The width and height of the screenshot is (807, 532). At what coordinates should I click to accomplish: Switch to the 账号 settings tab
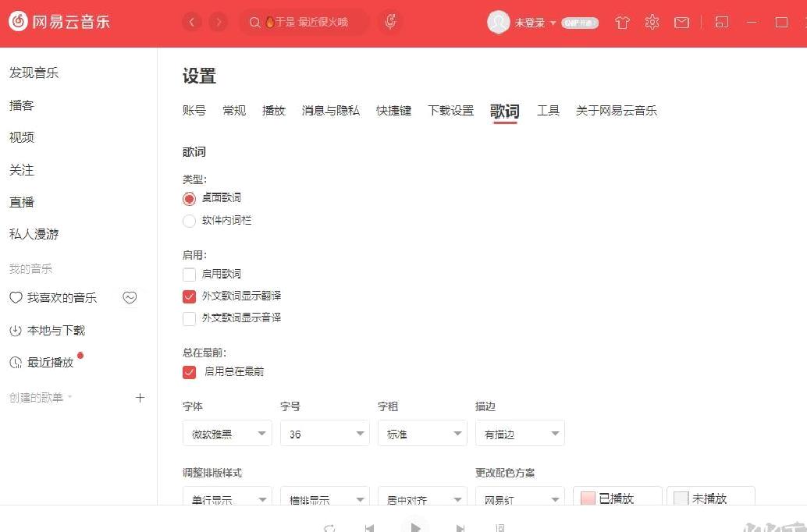(194, 111)
